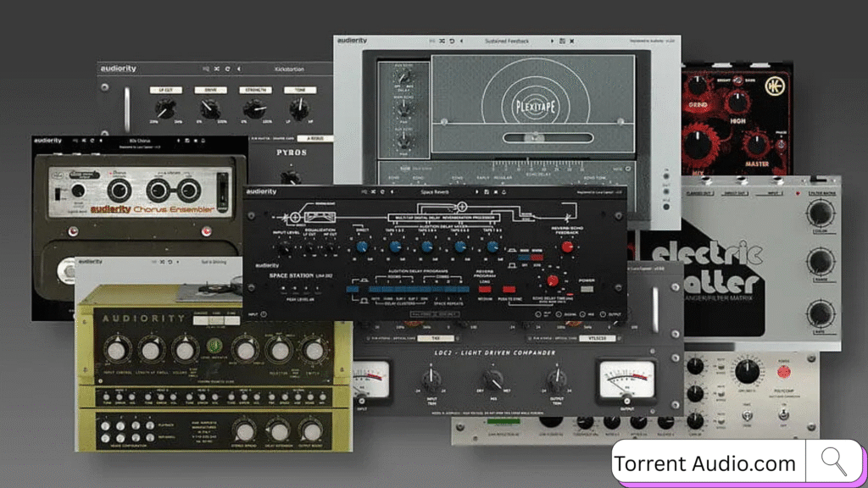Open the Space Reverb preset selector
This screenshot has width=868, height=488.
pos(434,192)
